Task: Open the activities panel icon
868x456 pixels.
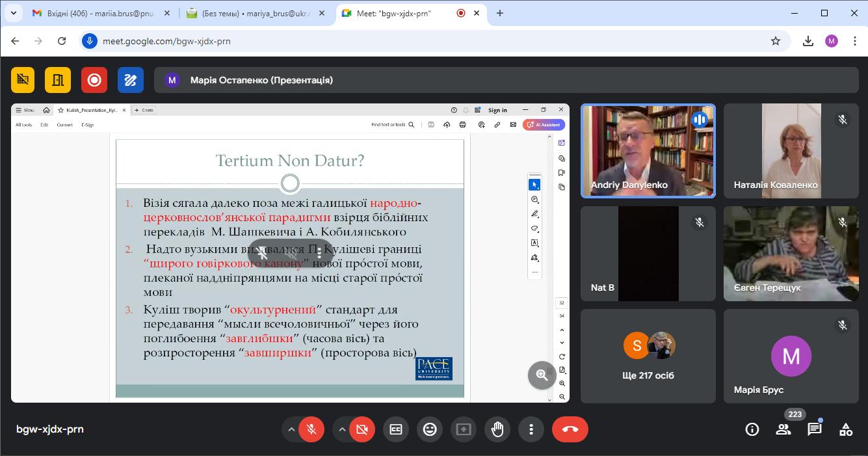Action: tap(845, 429)
